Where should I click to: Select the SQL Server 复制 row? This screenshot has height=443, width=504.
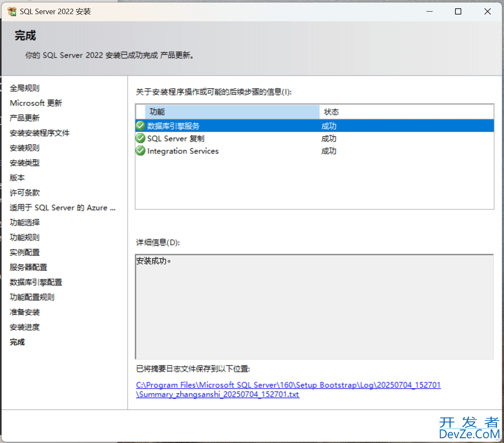[x=314, y=138]
